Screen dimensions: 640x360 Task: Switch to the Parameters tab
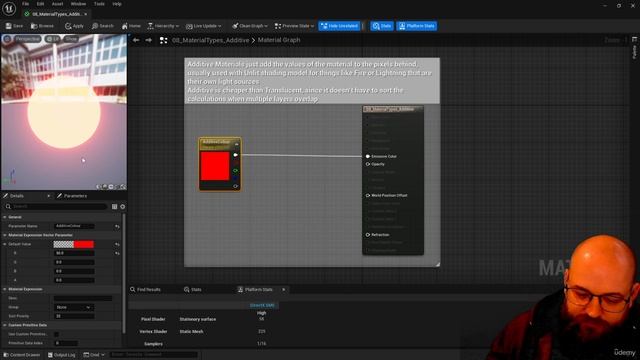[x=72, y=196]
